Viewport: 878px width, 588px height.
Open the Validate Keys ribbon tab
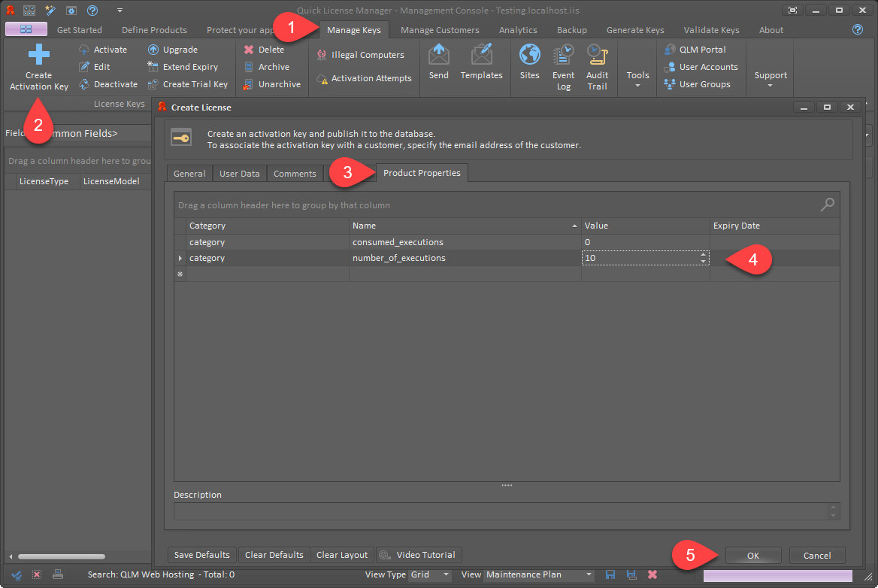point(711,30)
